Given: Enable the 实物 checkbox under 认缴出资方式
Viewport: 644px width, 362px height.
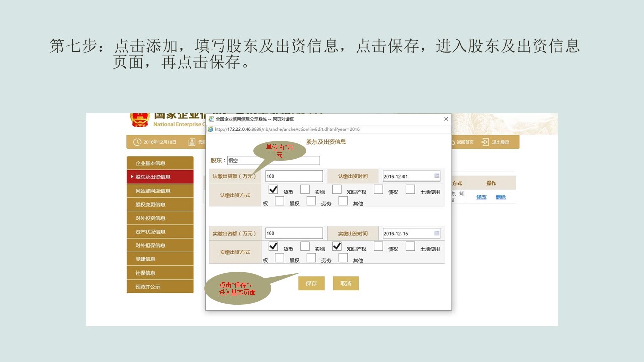Looking at the screenshot, I should [305, 189].
